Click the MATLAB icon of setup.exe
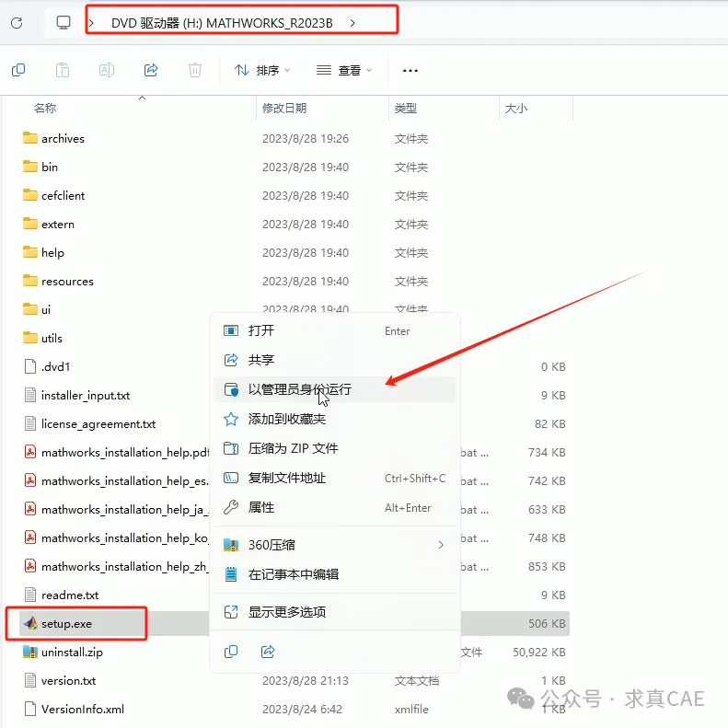This screenshot has height=728, width=728. [x=30, y=623]
